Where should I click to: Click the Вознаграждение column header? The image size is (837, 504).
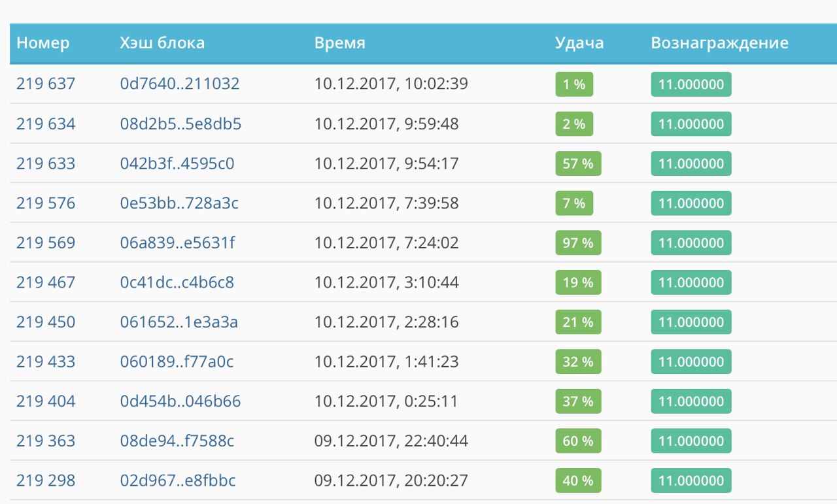(x=720, y=43)
